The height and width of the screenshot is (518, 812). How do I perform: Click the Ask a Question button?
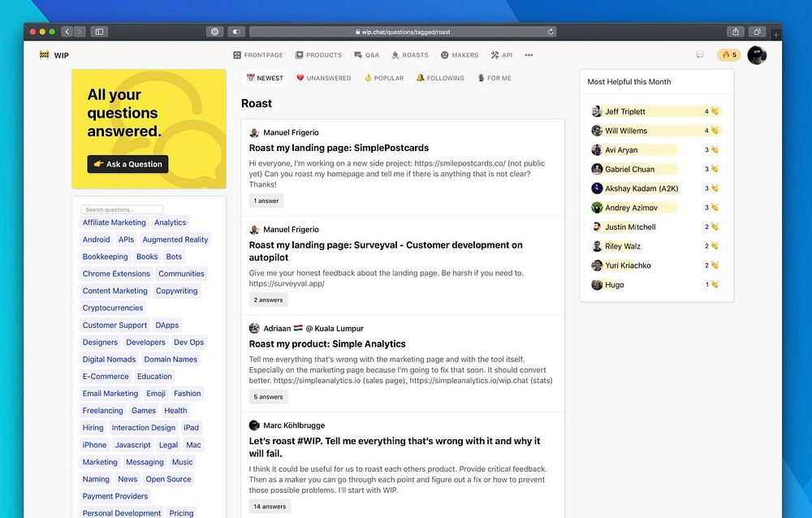point(128,164)
